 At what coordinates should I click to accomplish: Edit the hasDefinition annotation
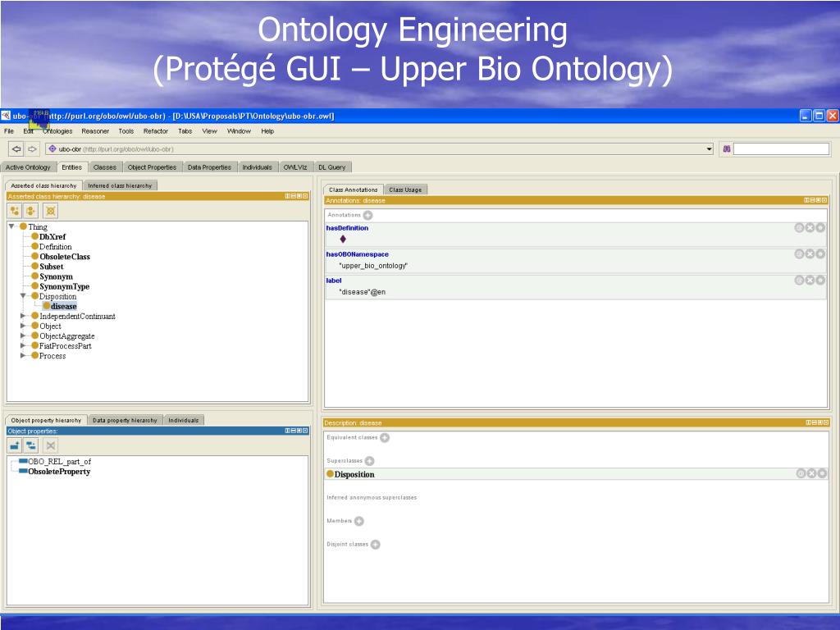pyautogui.click(x=820, y=228)
